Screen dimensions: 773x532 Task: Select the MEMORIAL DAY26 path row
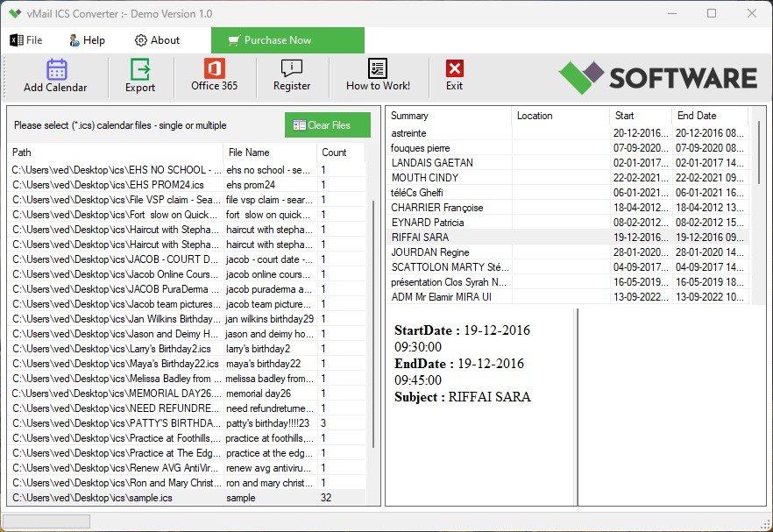(187, 394)
